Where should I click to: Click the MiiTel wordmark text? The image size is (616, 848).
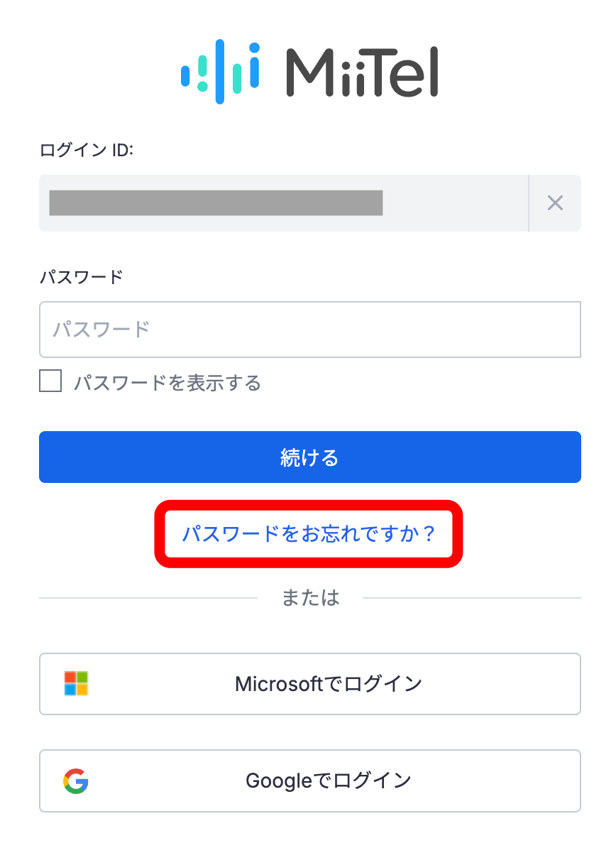tap(362, 72)
